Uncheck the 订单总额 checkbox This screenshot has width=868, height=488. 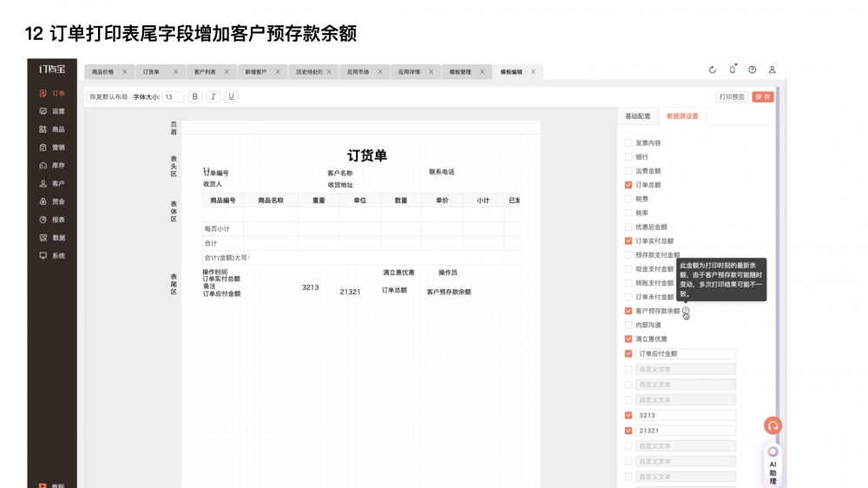628,185
